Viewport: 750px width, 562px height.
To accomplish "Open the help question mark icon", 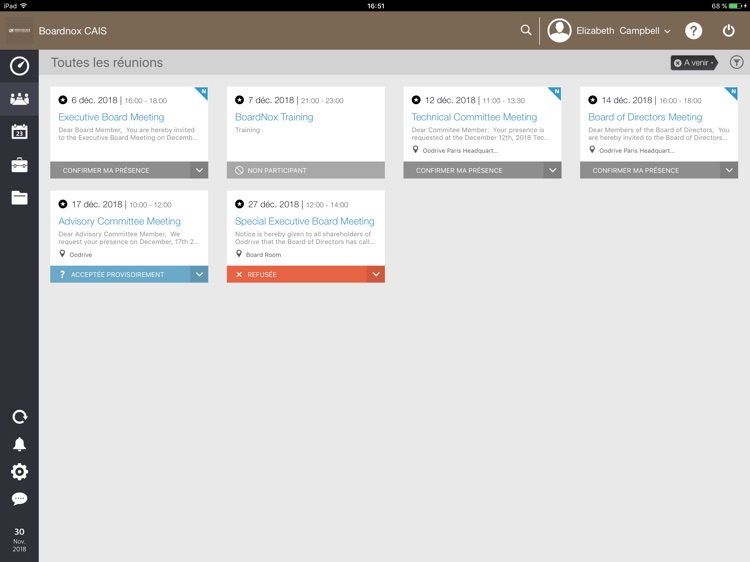I will (x=694, y=31).
